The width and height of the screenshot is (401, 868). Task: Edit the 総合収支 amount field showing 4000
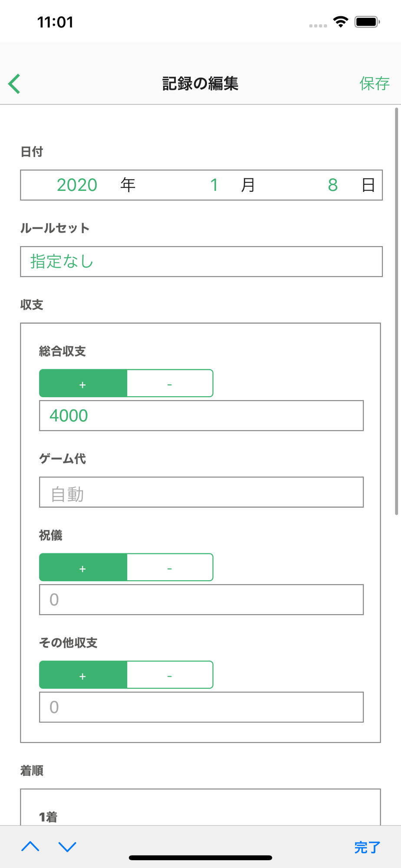201,416
